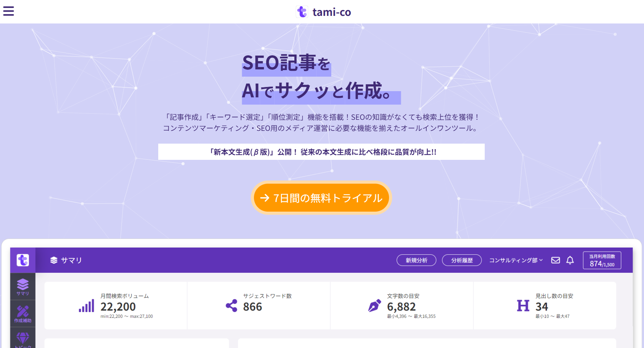Click the suggest words share icon
This screenshot has width=644, height=348.
pyautogui.click(x=231, y=306)
